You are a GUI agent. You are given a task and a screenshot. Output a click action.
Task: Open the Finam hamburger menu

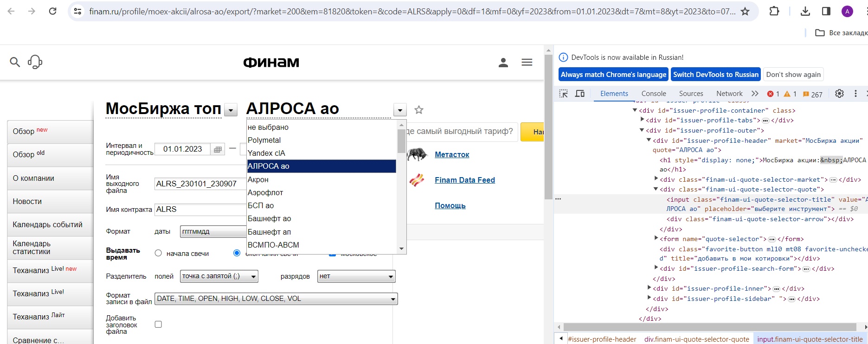tap(527, 62)
